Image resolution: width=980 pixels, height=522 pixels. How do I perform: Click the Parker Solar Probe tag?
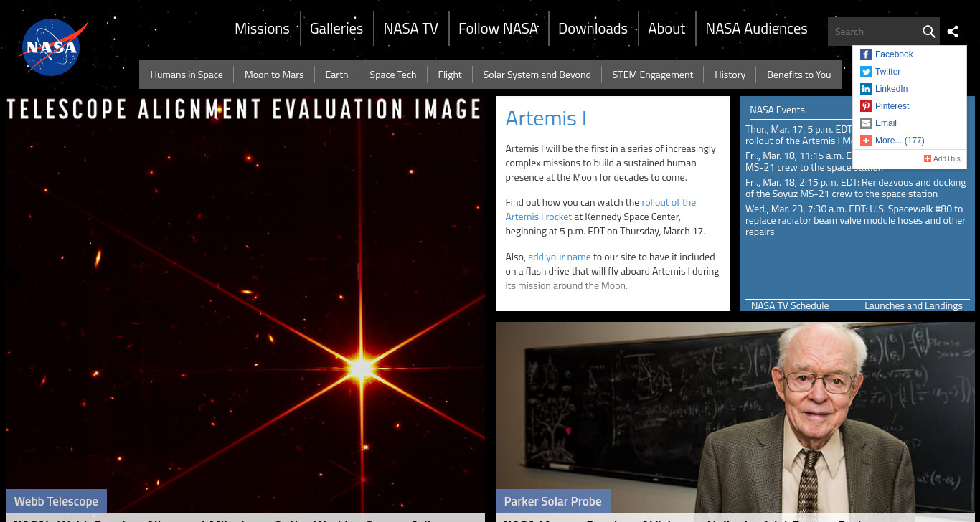click(x=552, y=501)
